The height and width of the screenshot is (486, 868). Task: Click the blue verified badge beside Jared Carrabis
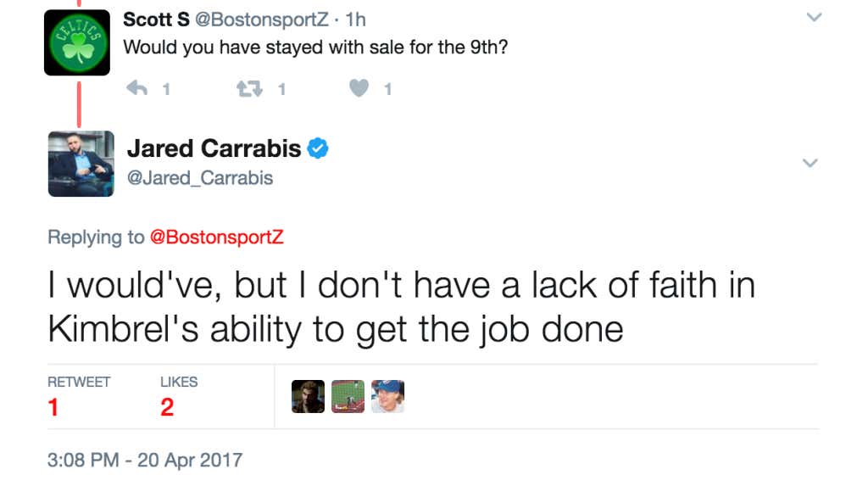click(x=318, y=148)
